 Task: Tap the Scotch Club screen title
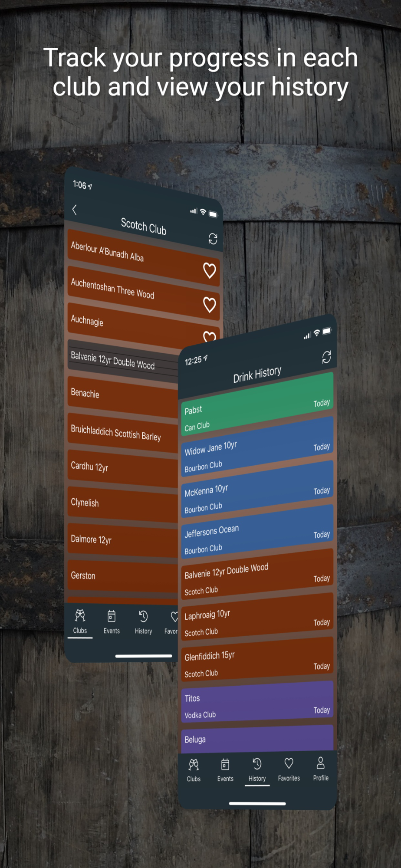tap(143, 227)
